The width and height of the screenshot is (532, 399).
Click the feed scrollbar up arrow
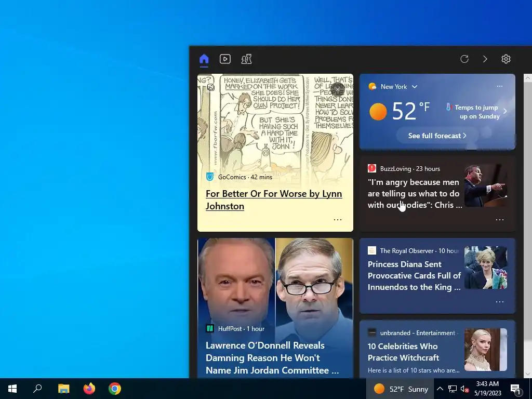[x=528, y=78]
